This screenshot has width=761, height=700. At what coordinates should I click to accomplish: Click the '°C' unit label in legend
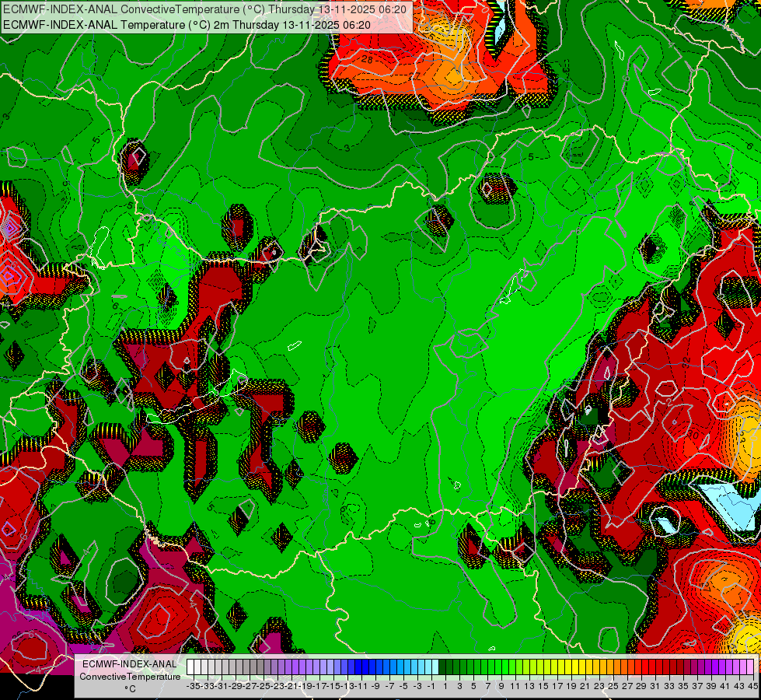130,688
